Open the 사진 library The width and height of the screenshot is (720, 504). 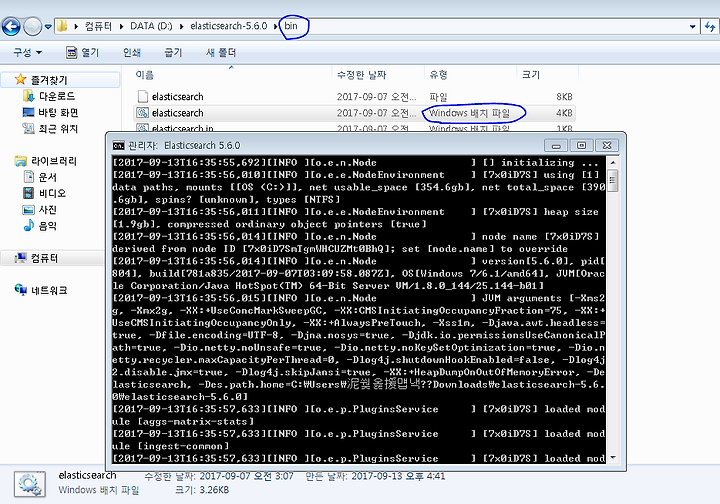[48, 210]
